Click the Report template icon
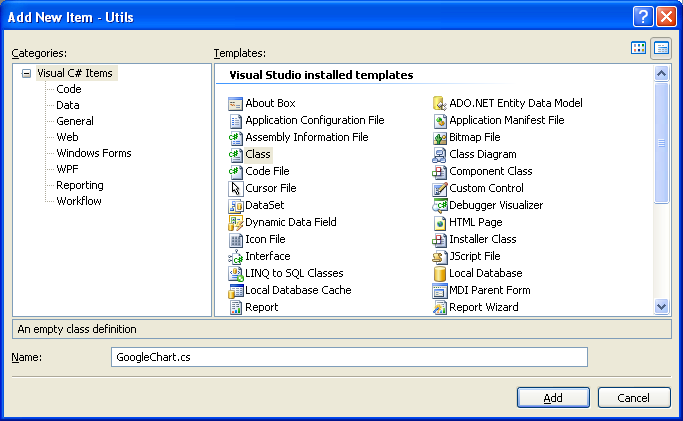The width and height of the screenshot is (683, 421). [x=235, y=307]
